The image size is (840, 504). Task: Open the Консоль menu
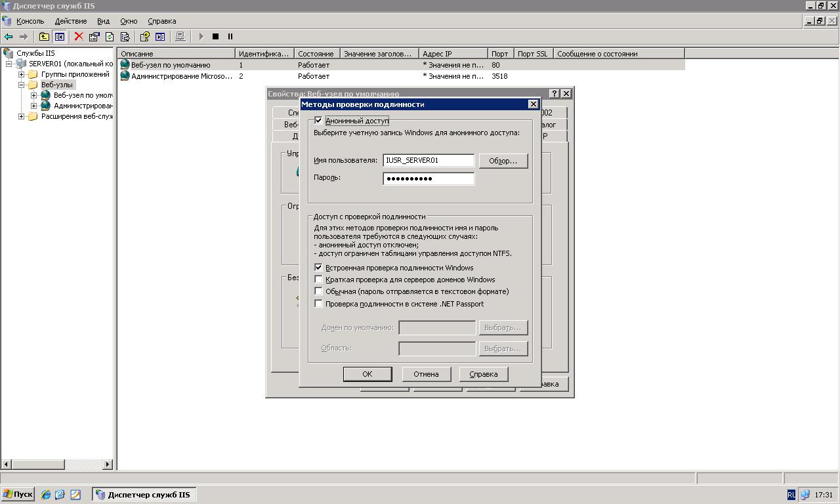click(30, 21)
